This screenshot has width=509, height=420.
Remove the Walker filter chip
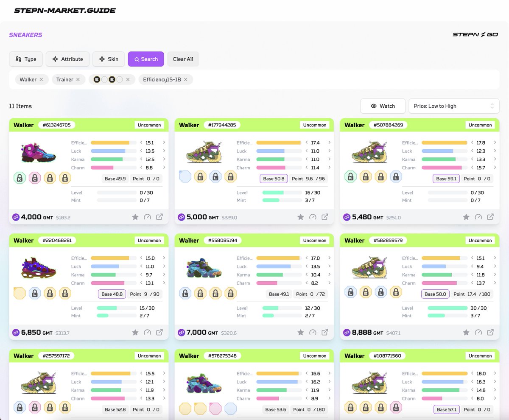(41, 79)
